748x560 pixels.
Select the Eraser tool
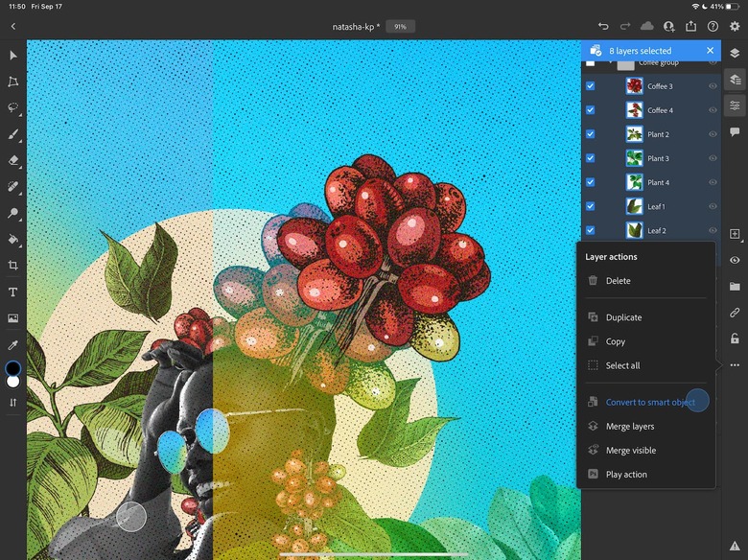pyautogui.click(x=13, y=161)
